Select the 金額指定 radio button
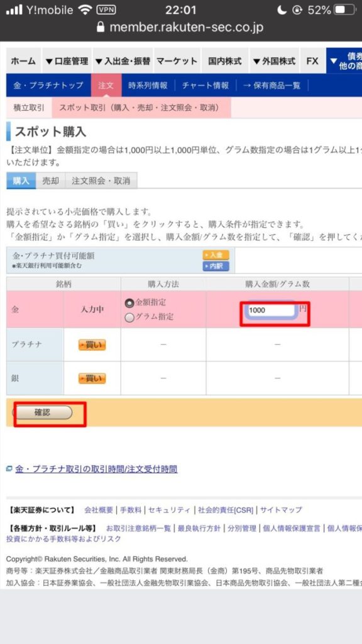This screenshot has height=644, width=362. pyautogui.click(x=129, y=303)
